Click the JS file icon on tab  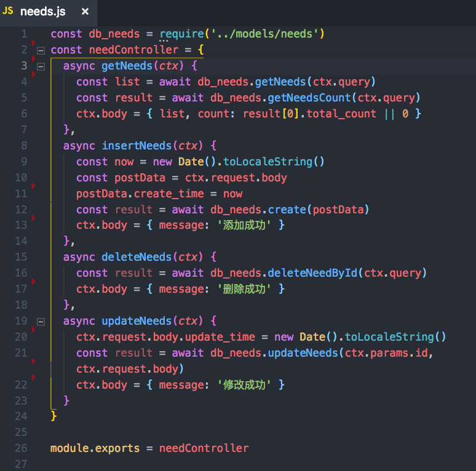[x=7, y=11]
